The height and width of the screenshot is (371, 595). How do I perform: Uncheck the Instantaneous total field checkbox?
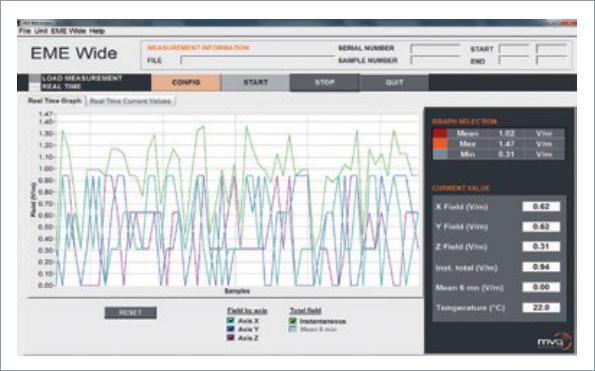[292, 321]
